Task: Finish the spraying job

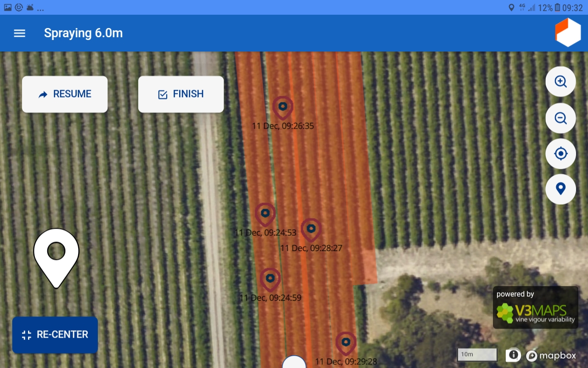Action: [181, 94]
